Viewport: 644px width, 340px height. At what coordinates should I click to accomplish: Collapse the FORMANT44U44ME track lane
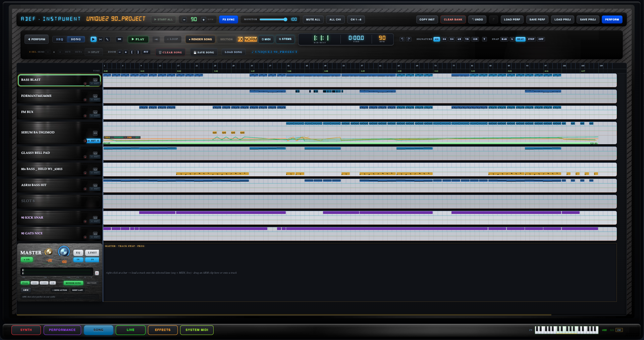95,96
